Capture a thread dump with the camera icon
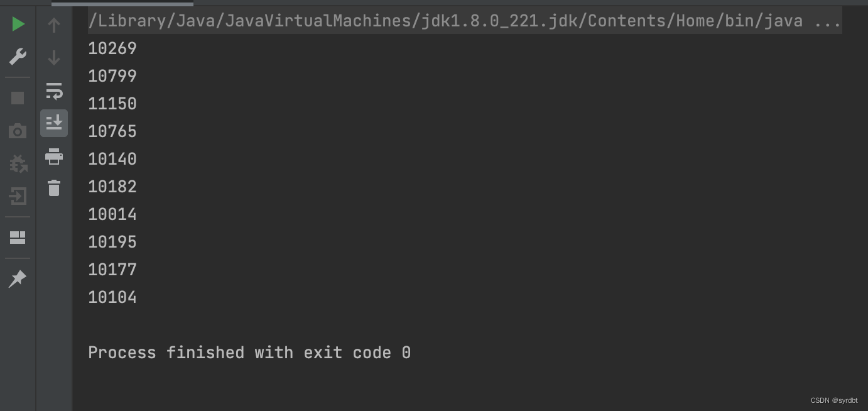 [17, 131]
